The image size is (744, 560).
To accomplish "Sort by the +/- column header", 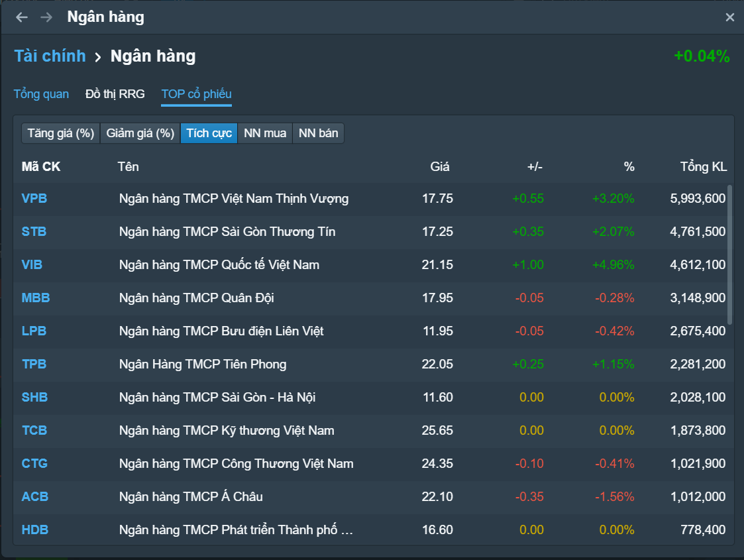I will point(535,166).
